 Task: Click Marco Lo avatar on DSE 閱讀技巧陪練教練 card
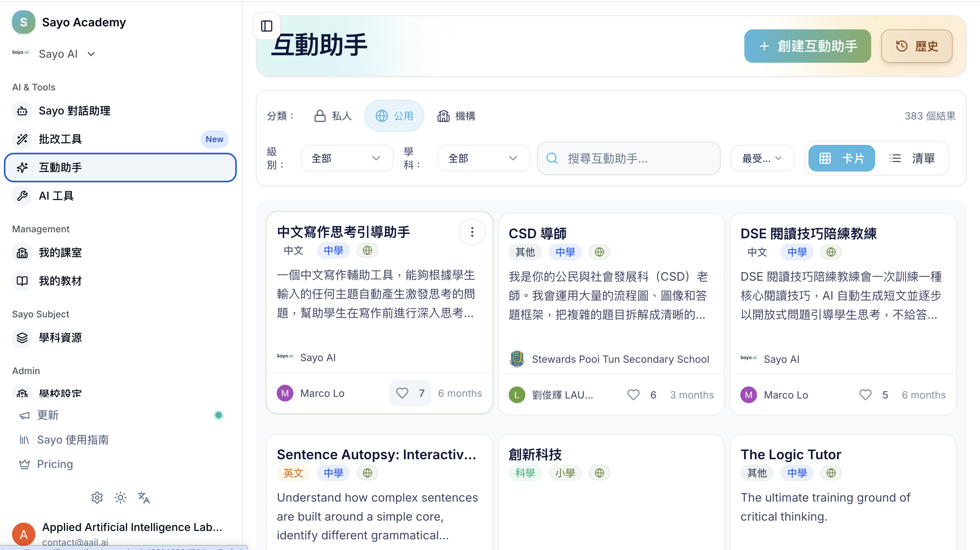coord(748,395)
